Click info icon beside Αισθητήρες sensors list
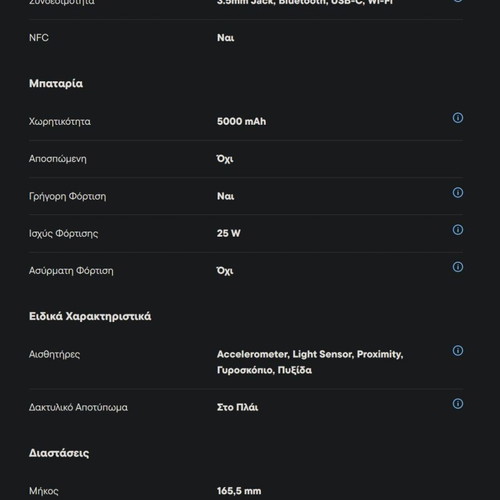Image resolution: width=500 pixels, height=500 pixels. point(458,350)
